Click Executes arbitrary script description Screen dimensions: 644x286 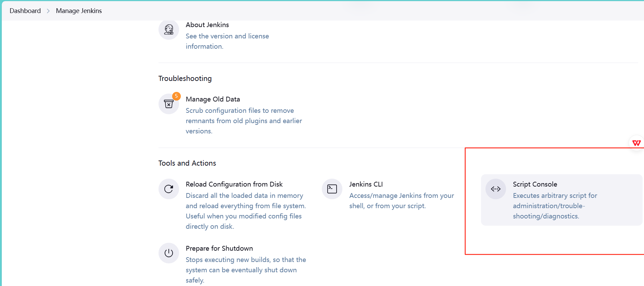point(555,206)
